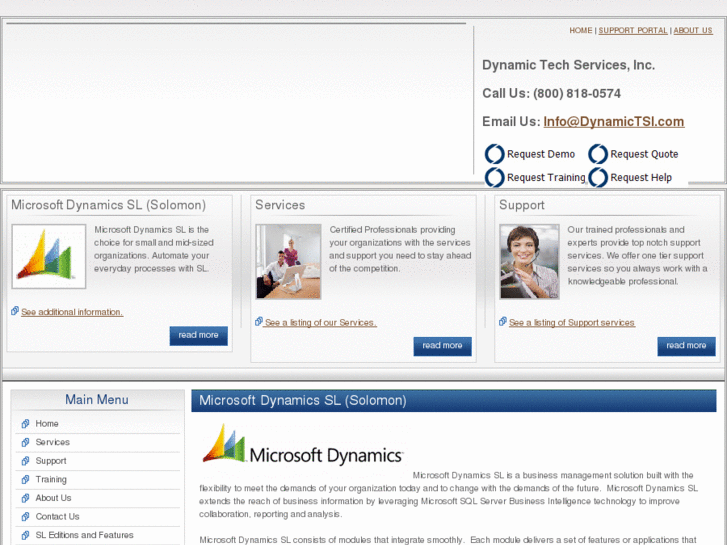Viewport: 727px width, 545px height.
Task: Open SL Editions and Features menu item
Action: [84, 535]
